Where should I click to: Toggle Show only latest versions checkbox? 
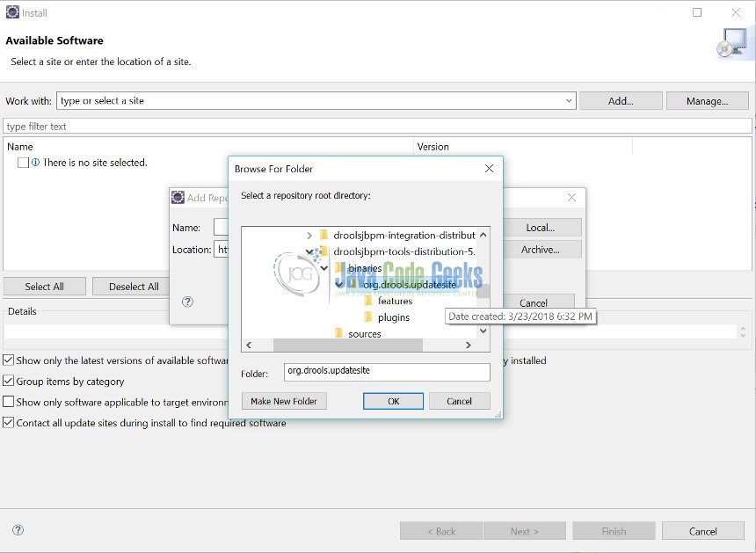pyautogui.click(x=8, y=360)
